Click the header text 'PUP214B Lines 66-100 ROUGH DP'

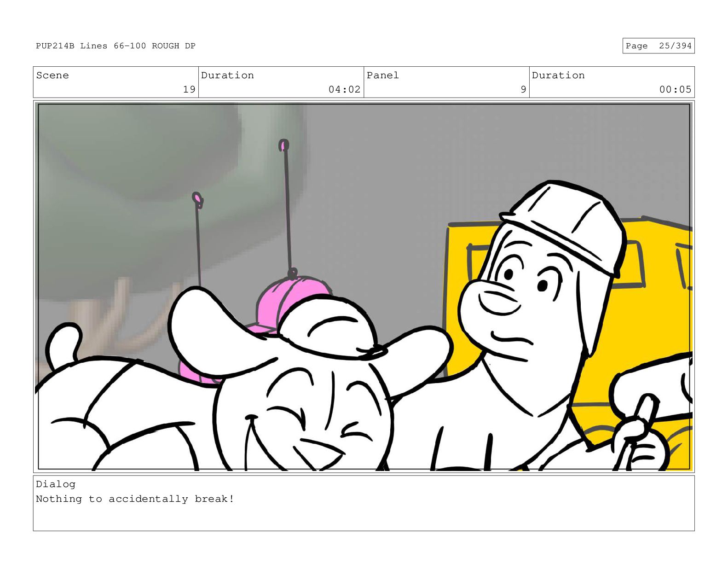pyautogui.click(x=116, y=46)
